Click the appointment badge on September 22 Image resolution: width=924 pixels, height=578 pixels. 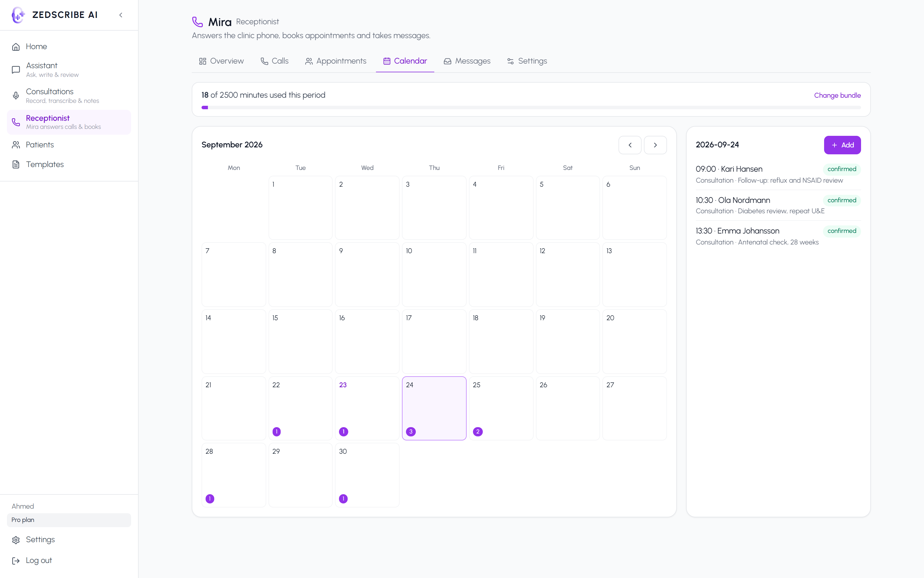[x=276, y=431]
